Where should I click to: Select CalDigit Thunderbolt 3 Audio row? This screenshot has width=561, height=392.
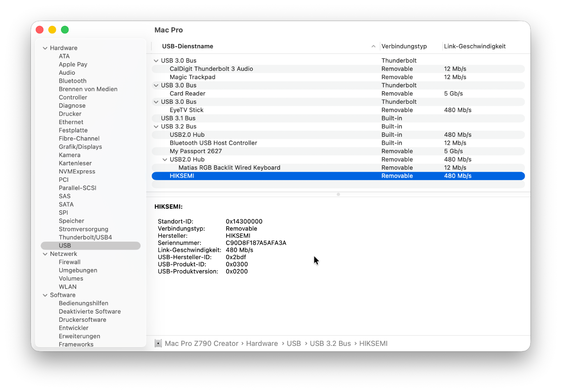tap(338, 69)
